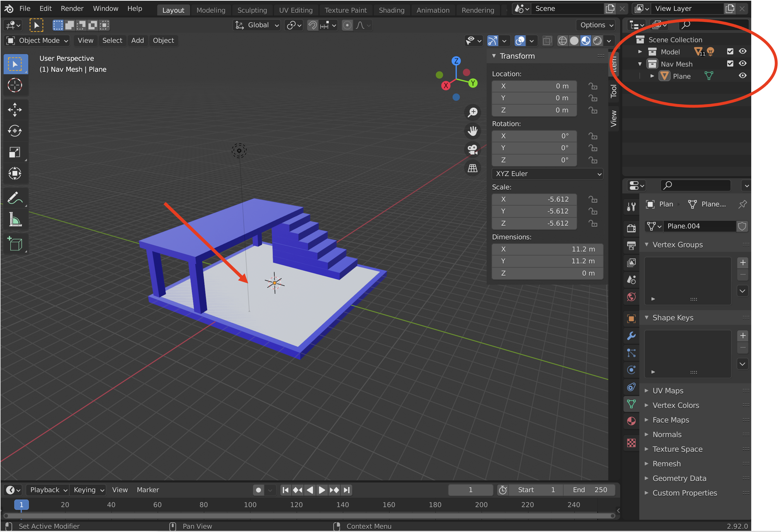Open the Particles properties tab
The height and width of the screenshot is (532, 781).
631,353
